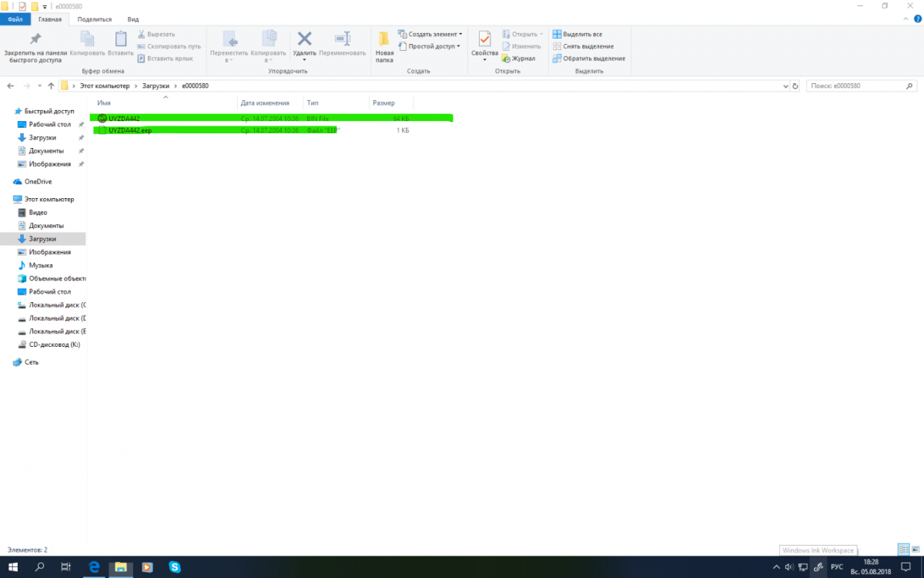This screenshot has height=578, width=924.
Task: Expand the Свойства dropdown arrow
Action: [x=484, y=59]
